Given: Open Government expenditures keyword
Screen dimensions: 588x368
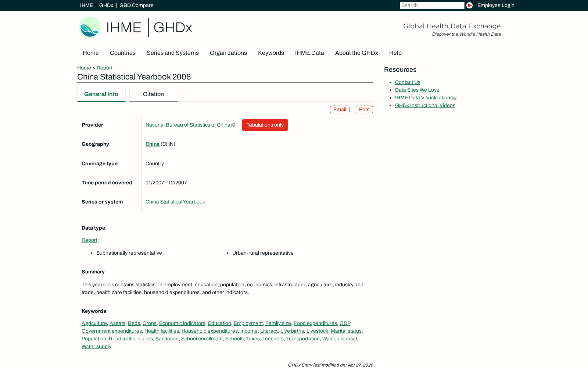Looking at the screenshot, I should pyautogui.click(x=112, y=331).
